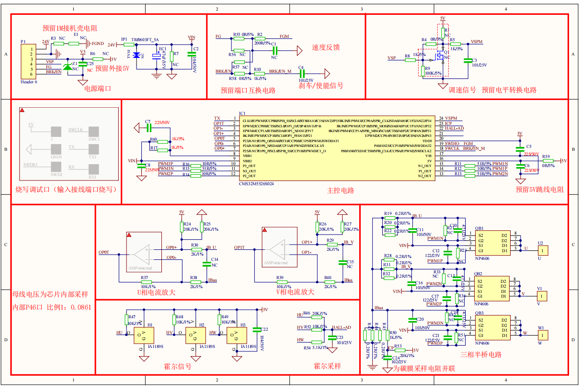Select the W1 output terminal box
582x392 pixels.
[541, 335]
